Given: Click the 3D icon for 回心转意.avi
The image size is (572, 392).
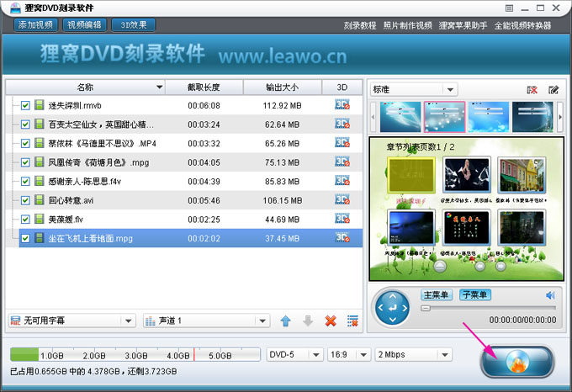Looking at the screenshot, I should coord(342,200).
